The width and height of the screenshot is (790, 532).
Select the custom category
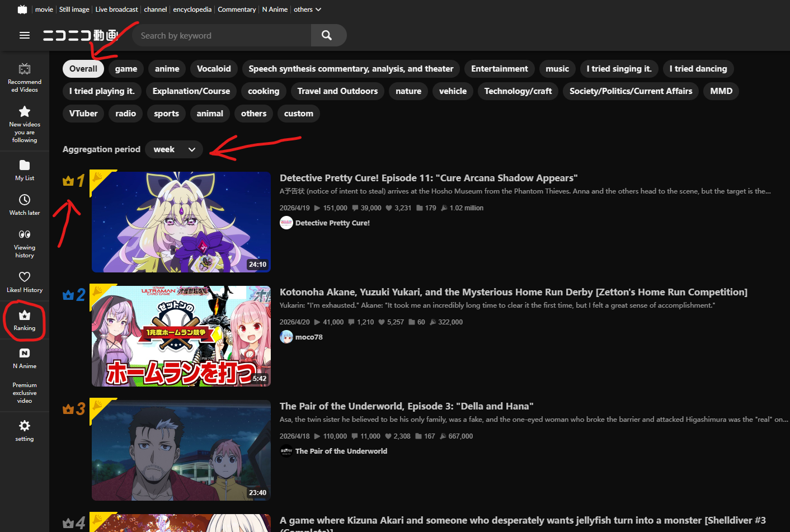coord(299,114)
